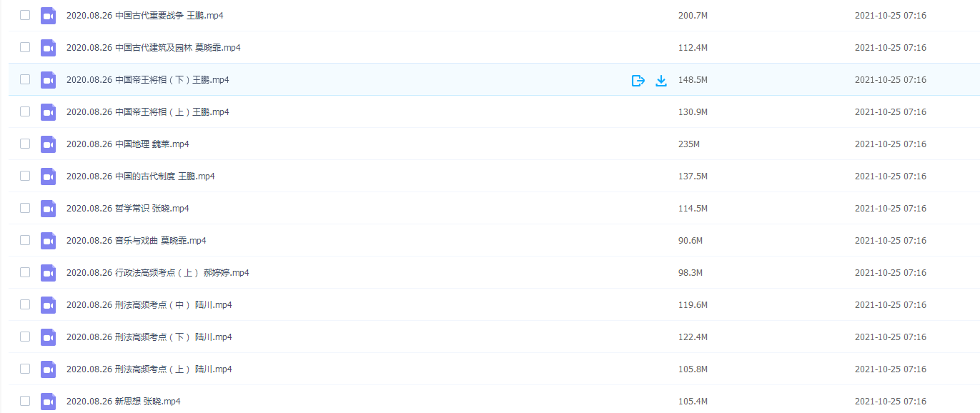Click the date in the 新思想 张晓 row

(x=891, y=402)
